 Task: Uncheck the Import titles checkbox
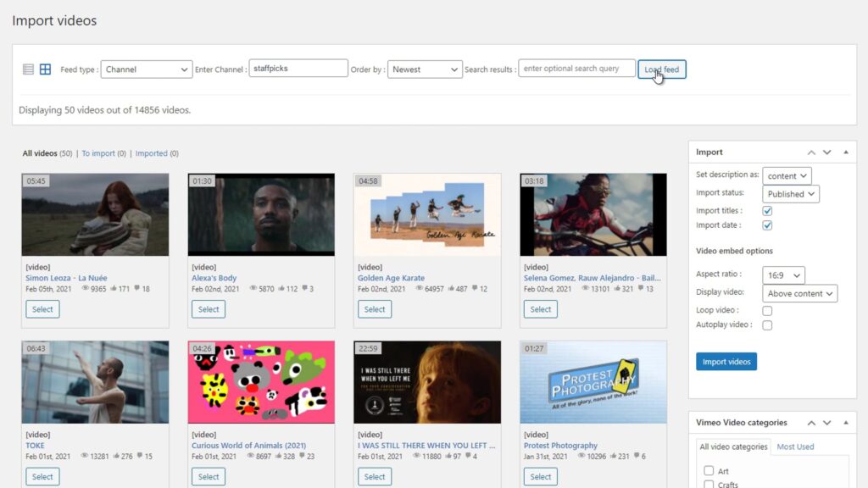(x=767, y=210)
